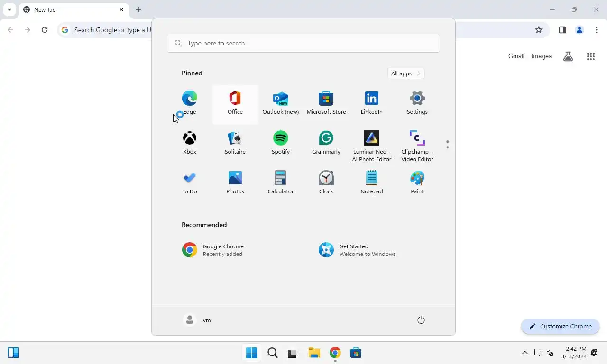Open the Chrome profile menu

point(579,30)
